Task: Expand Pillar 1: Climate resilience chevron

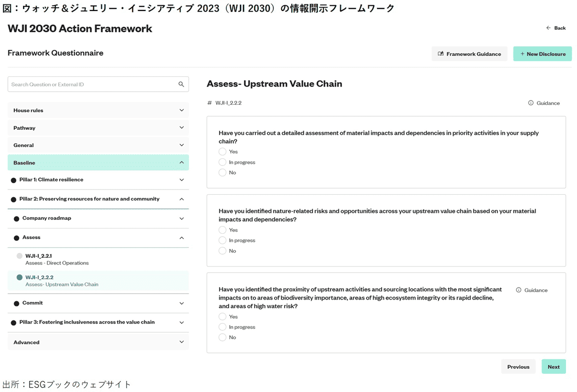Action: click(181, 180)
